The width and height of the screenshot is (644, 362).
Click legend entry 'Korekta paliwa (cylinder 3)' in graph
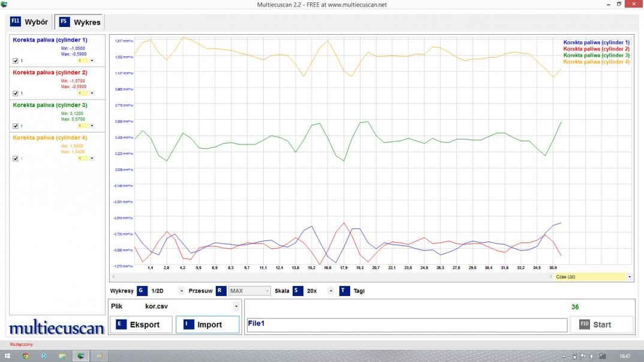pyautogui.click(x=597, y=55)
